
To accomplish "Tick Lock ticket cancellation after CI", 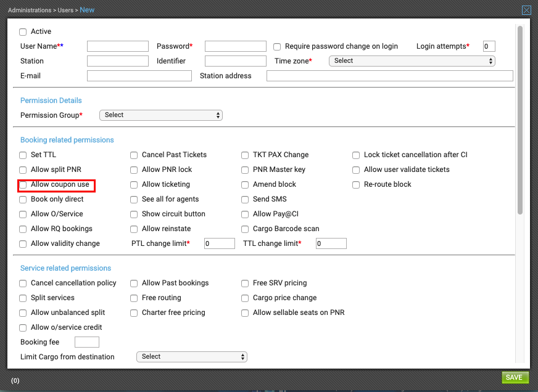I will tap(356, 155).
